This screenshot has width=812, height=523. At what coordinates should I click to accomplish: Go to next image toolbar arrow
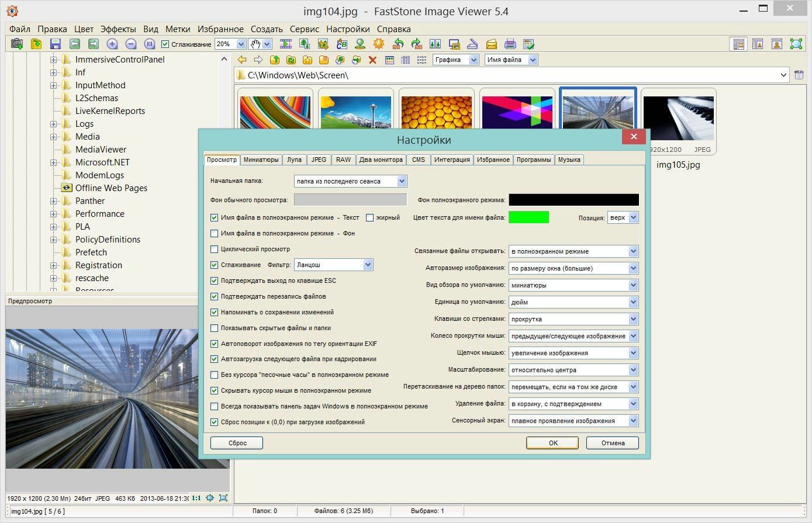coord(93,44)
